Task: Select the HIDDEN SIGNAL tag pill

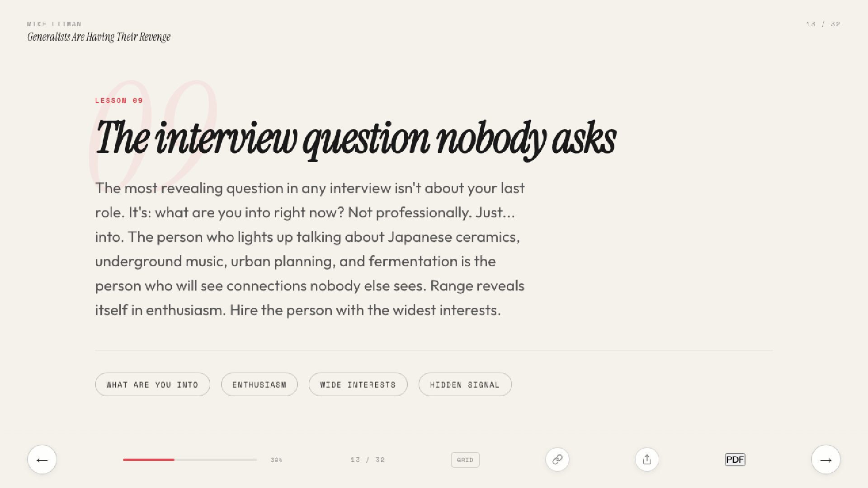Action: tap(465, 385)
